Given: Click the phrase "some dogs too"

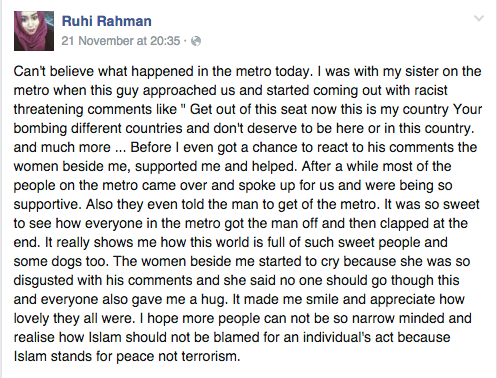Looking at the screenshot, I should [61, 261].
